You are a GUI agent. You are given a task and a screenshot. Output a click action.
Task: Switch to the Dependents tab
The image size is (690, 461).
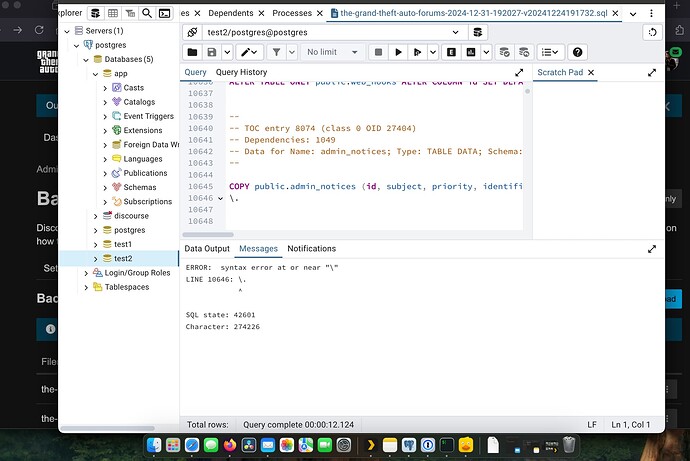point(231,13)
